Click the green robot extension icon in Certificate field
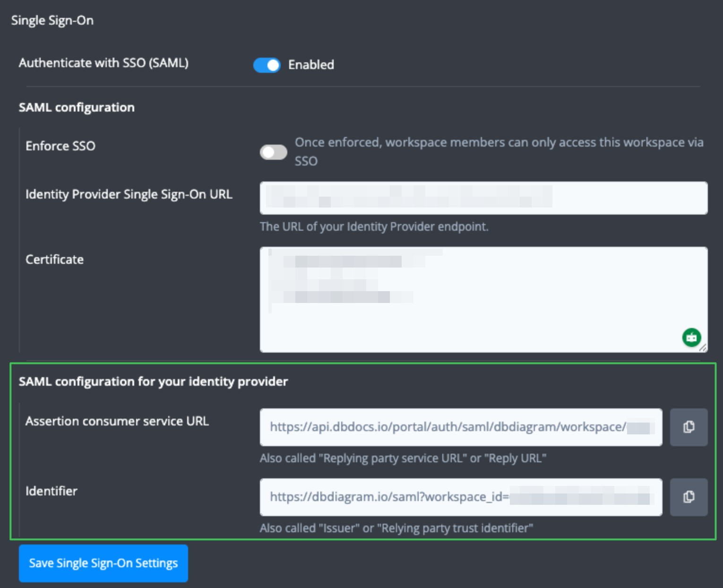723x588 pixels. coord(691,337)
